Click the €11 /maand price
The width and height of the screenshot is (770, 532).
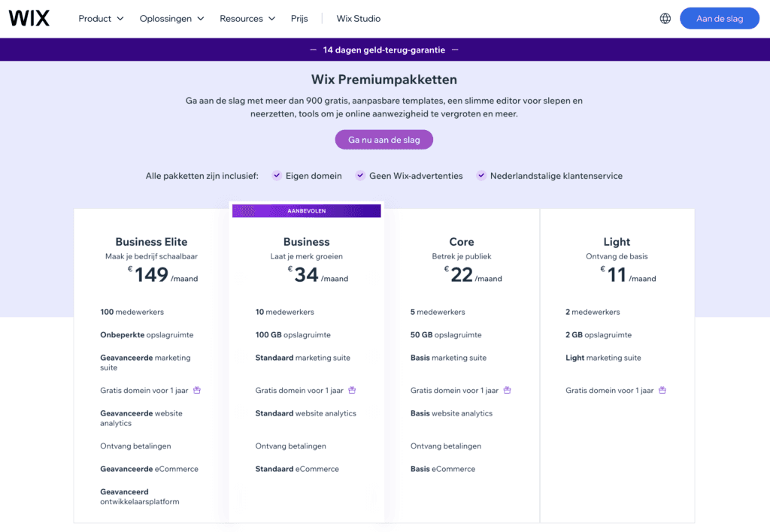click(x=628, y=275)
